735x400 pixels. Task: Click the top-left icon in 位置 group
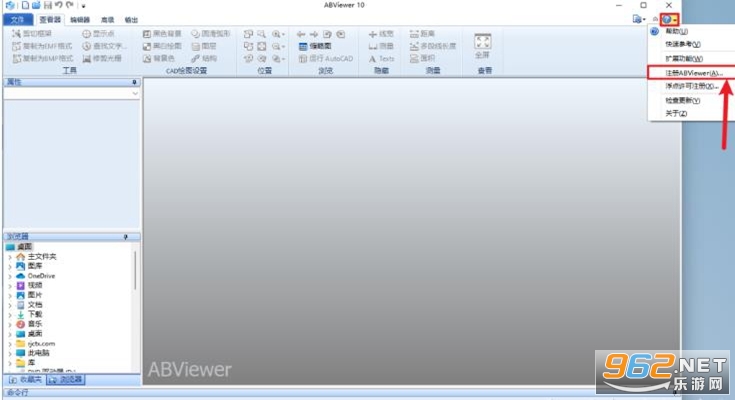[x=248, y=34]
